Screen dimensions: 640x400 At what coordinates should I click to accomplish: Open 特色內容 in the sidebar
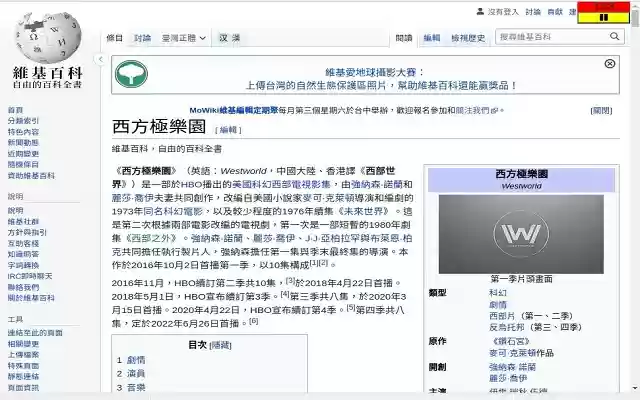(x=23, y=132)
